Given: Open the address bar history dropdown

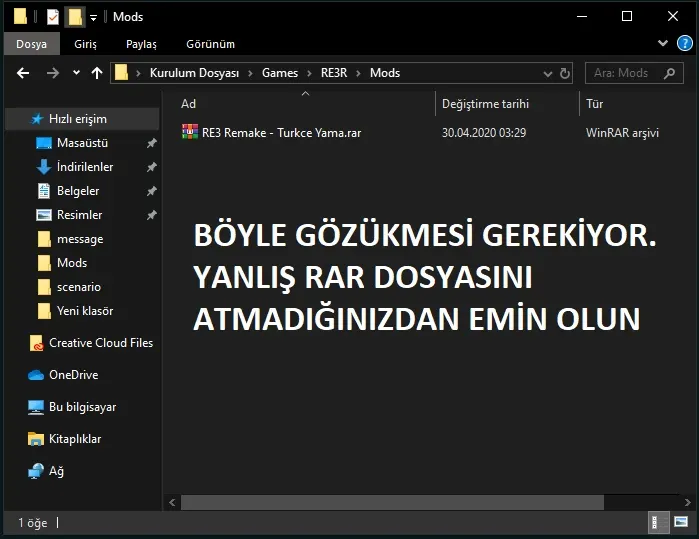Looking at the screenshot, I should click(x=547, y=73).
